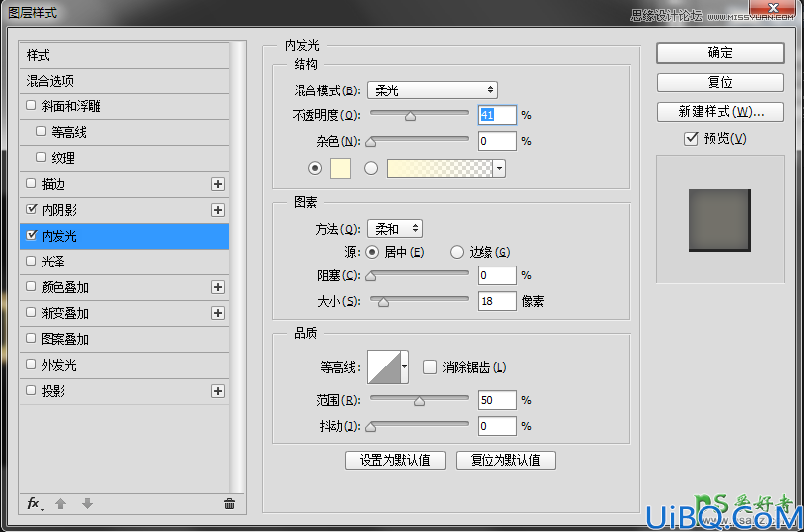
Task: Focus 大小 field showing 18
Action: (497, 301)
